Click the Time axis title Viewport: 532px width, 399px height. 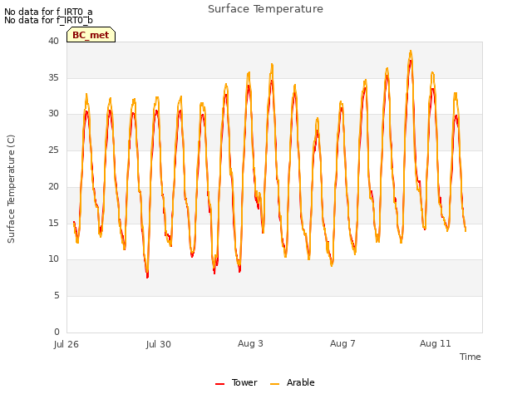[x=470, y=357]
